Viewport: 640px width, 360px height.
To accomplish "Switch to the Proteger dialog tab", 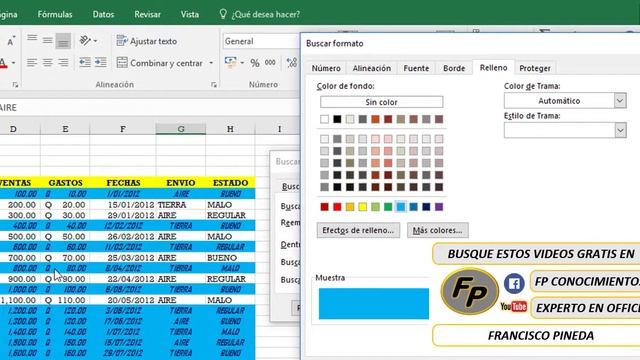I will click(x=535, y=68).
